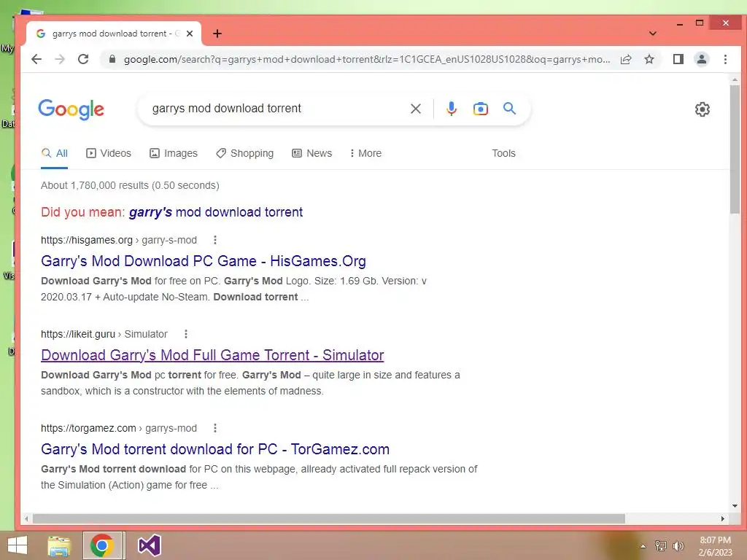747x560 pixels.
Task: Open the Windows Start menu
Action: pos(18,545)
